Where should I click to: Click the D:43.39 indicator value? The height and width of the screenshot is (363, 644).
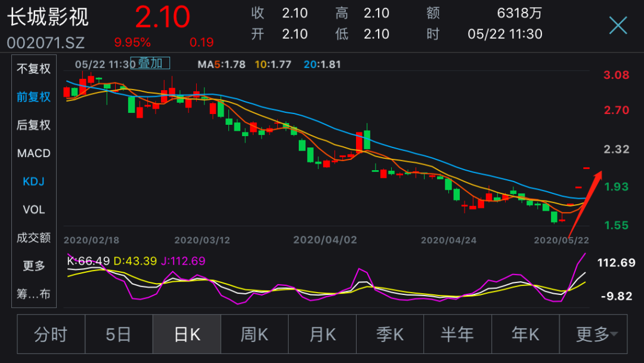135,261
